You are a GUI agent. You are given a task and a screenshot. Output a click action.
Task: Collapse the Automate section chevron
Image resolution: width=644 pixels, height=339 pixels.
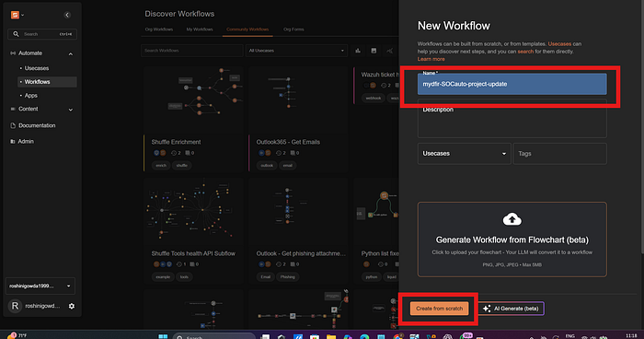coord(71,54)
